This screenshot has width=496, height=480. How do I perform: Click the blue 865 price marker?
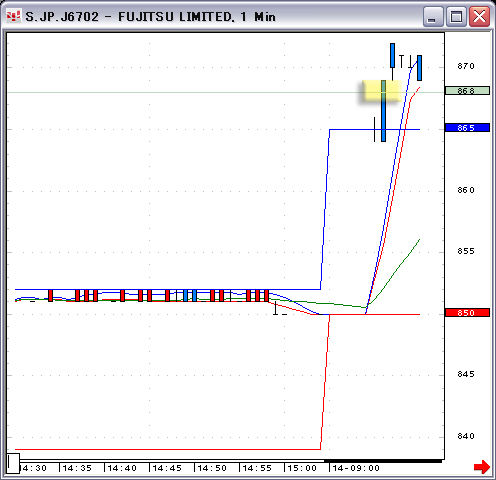point(467,128)
